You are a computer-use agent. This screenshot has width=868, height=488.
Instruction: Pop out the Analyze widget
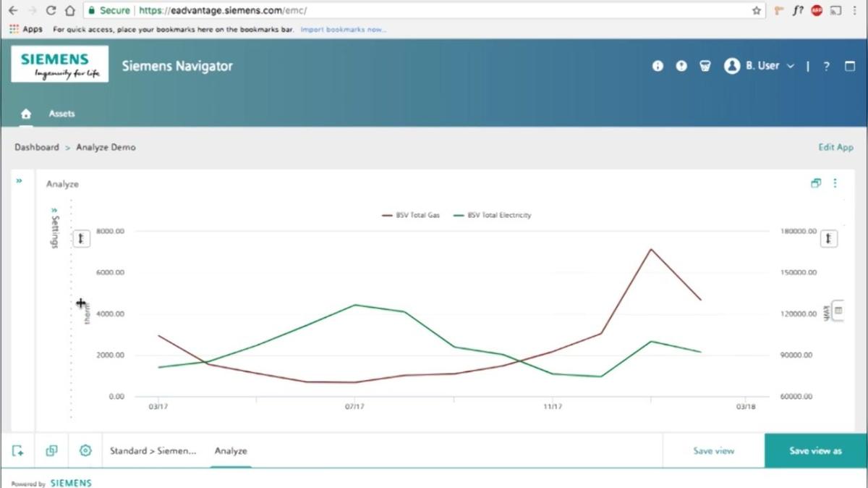tap(816, 183)
